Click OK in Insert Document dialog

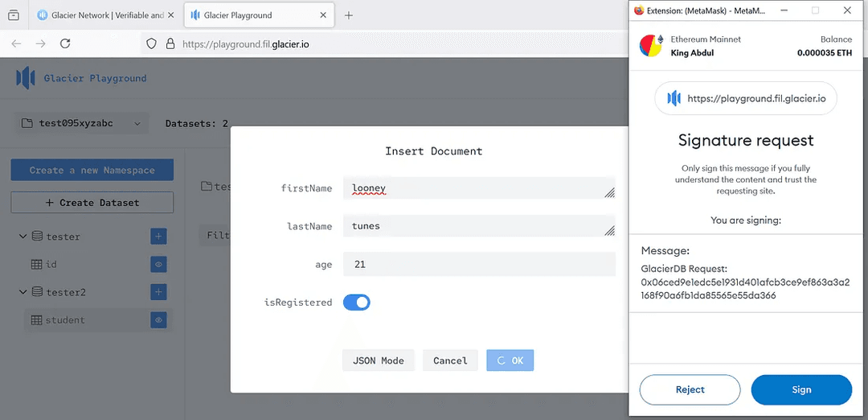(x=510, y=360)
